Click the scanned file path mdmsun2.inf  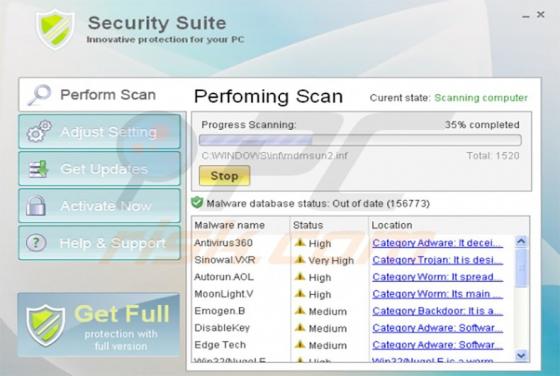pos(274,156)
